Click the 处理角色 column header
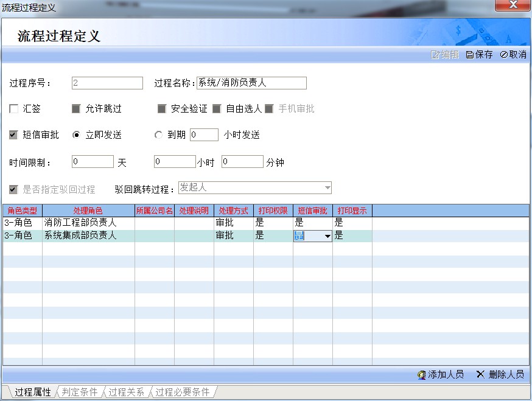Viewport: 532px width, 401px height. point(88,211)
